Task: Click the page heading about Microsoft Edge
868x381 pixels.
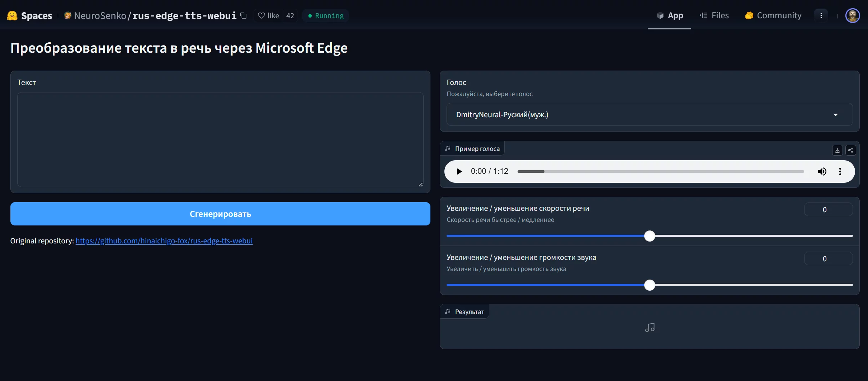Action: pyautogui.click(x=179, y=48)
